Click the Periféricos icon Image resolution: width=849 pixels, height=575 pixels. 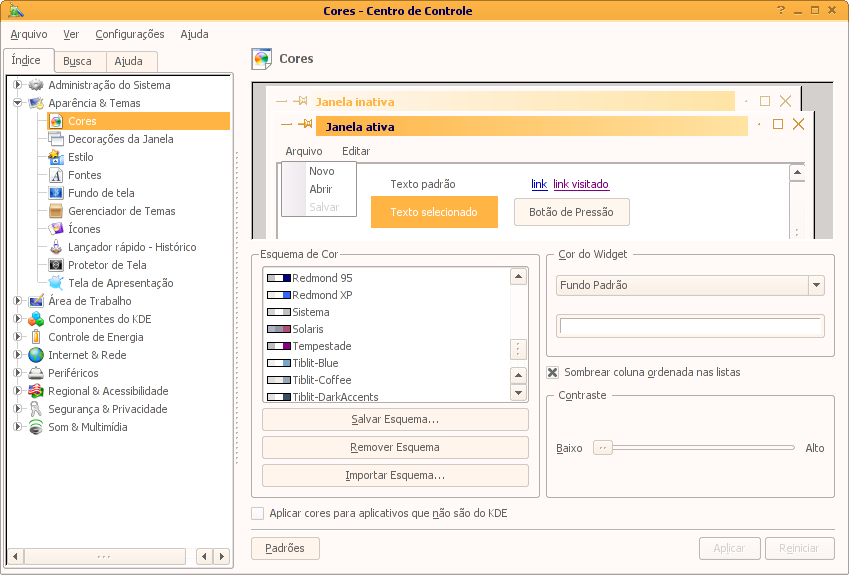pos(36,373)
